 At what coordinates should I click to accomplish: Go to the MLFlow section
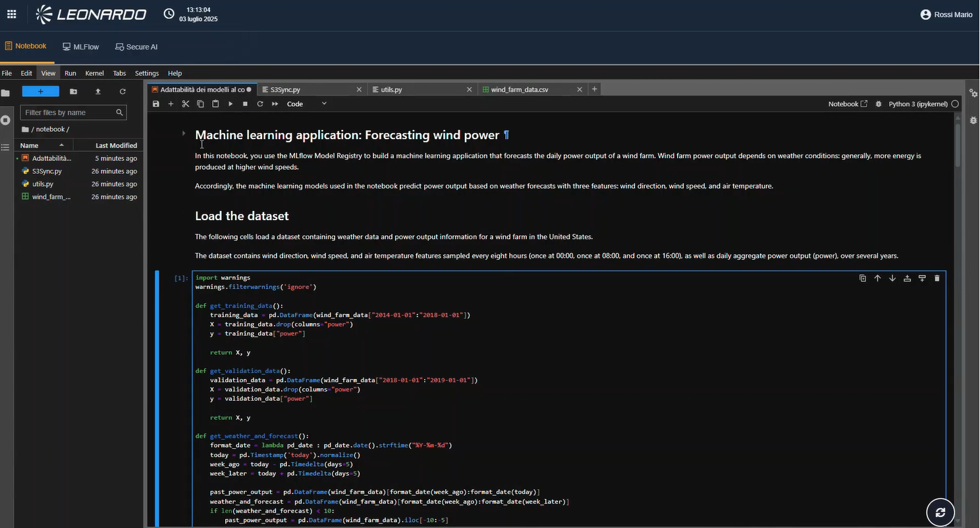tap(81, 47)
